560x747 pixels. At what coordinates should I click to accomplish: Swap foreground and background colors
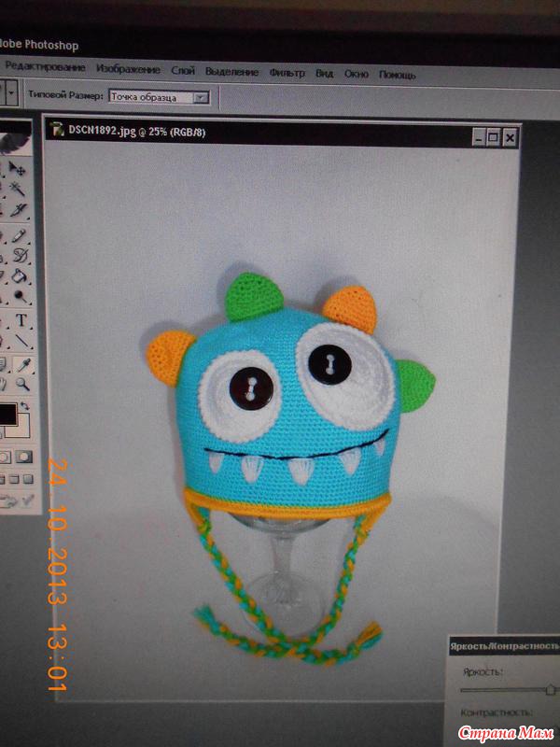tap(25, 406)
